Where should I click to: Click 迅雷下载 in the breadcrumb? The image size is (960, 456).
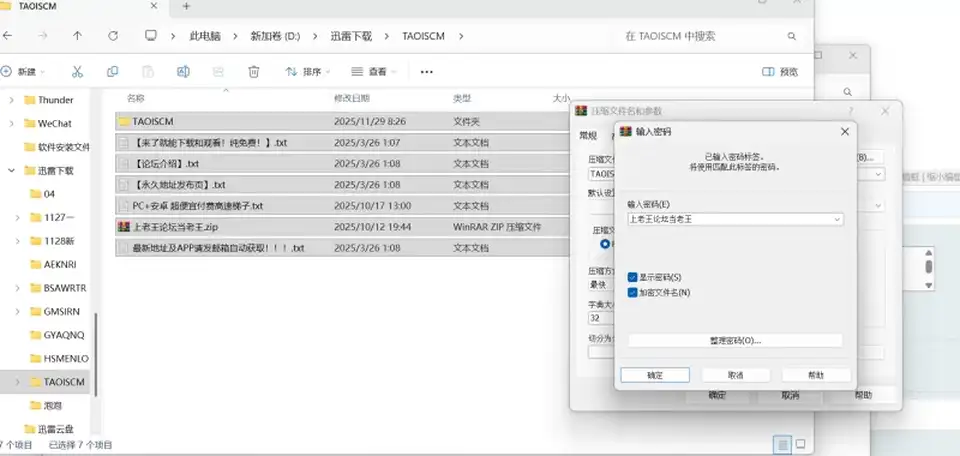pos(351,36)
